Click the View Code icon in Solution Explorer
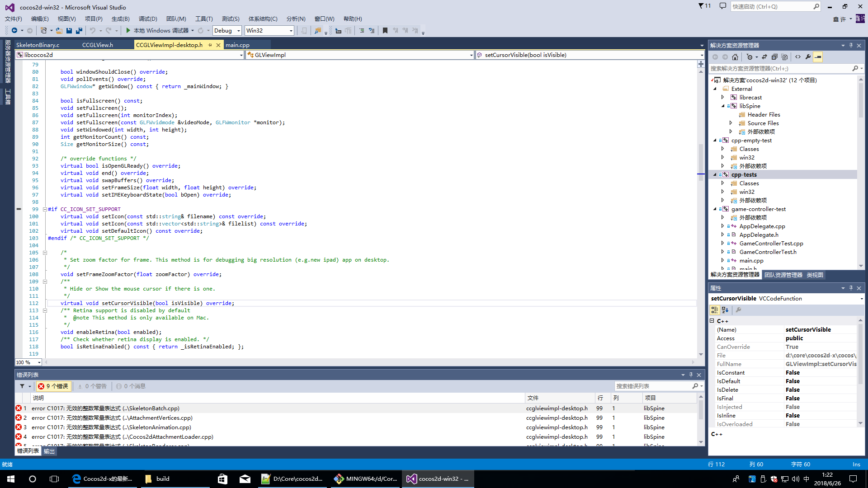This screenshot has height=488, width=868. click(798, 57)
